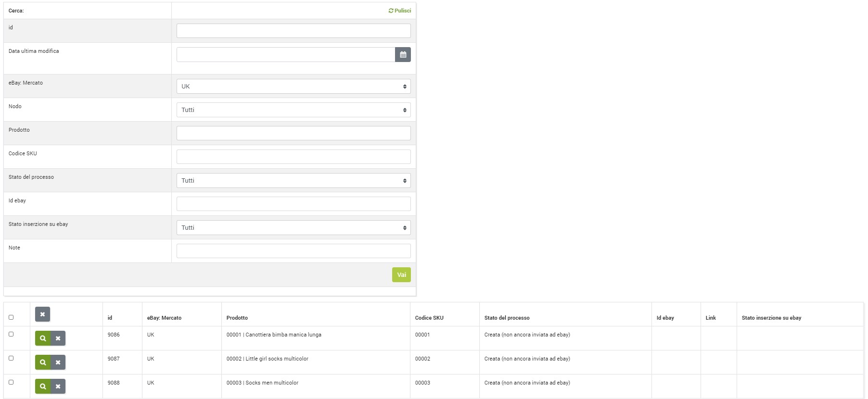This screenshot has height=399, width=868.
Task: Expand the Nodo dropdown
Action: (x=293, y=110)
